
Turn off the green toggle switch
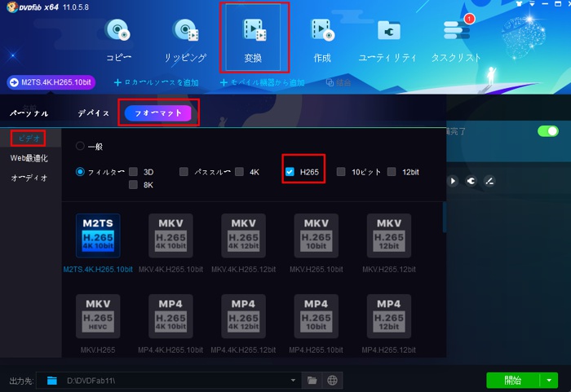[x=548, y=131]
